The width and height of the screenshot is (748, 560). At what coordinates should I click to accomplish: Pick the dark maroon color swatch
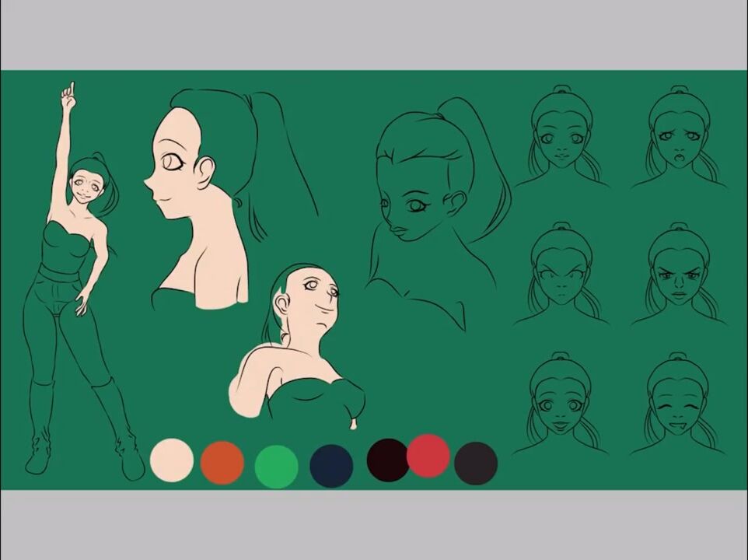coord(387,460)
